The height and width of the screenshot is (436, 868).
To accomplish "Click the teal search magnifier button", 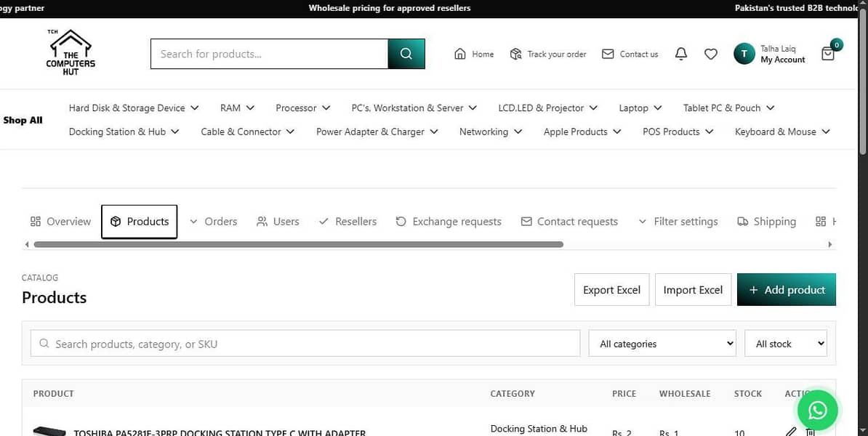I will (x=406, y=54).
